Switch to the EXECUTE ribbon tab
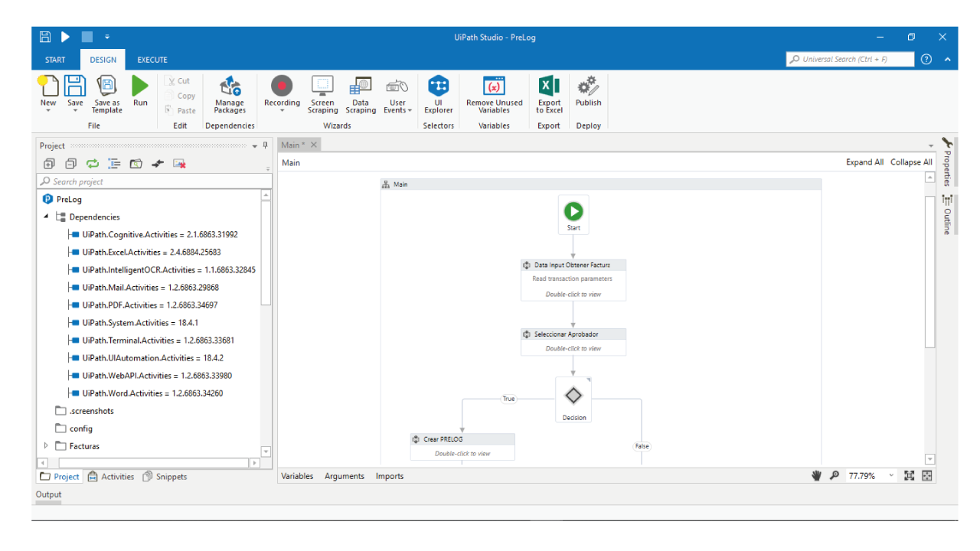 coord(152,60)
